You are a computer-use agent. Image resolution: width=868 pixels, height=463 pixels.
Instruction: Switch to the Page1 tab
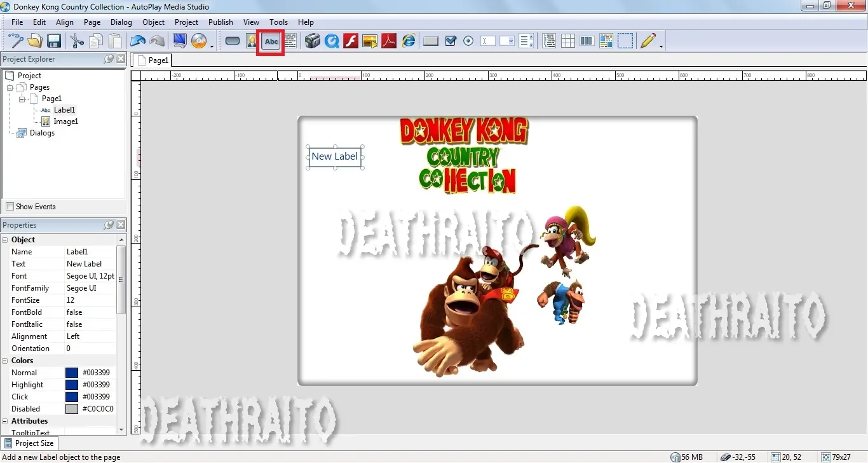tap(153, 60)
